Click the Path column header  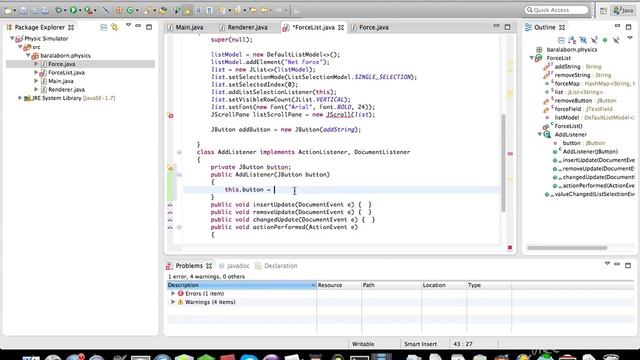point(391,285)
